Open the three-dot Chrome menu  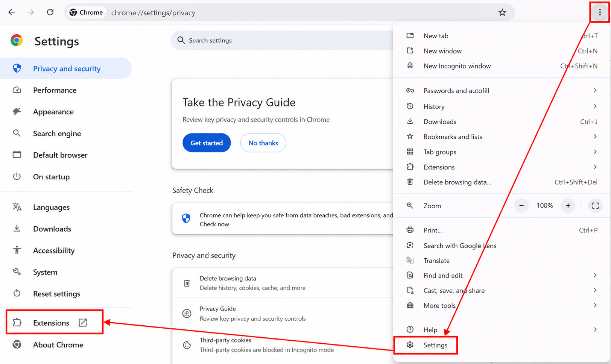pos(600,12)
